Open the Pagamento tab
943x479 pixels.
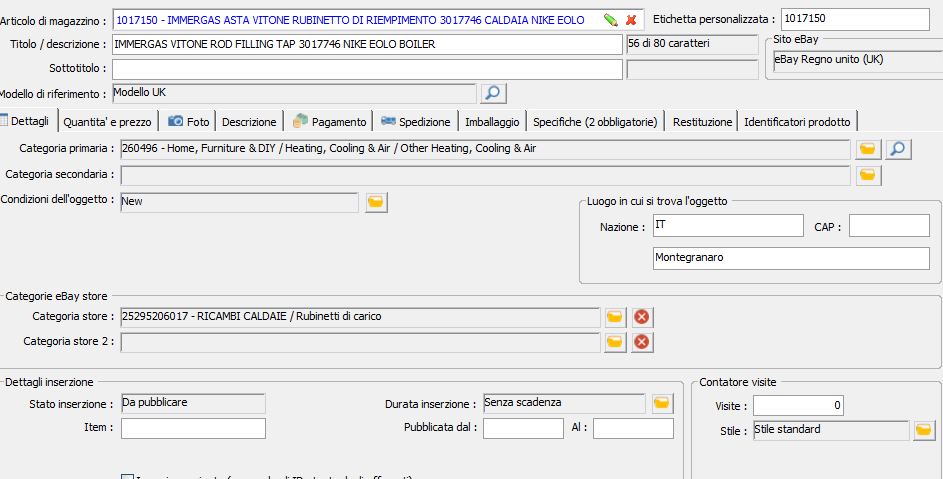[329, 122]
